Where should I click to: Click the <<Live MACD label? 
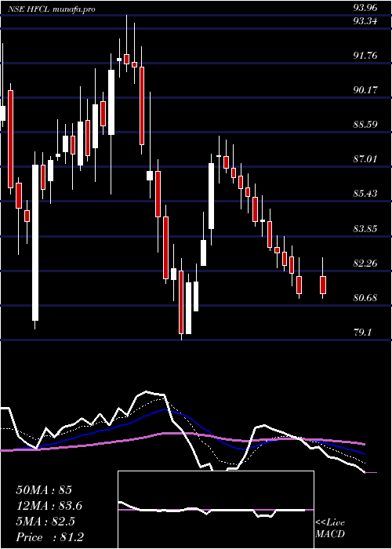click(x=330, y=529)
